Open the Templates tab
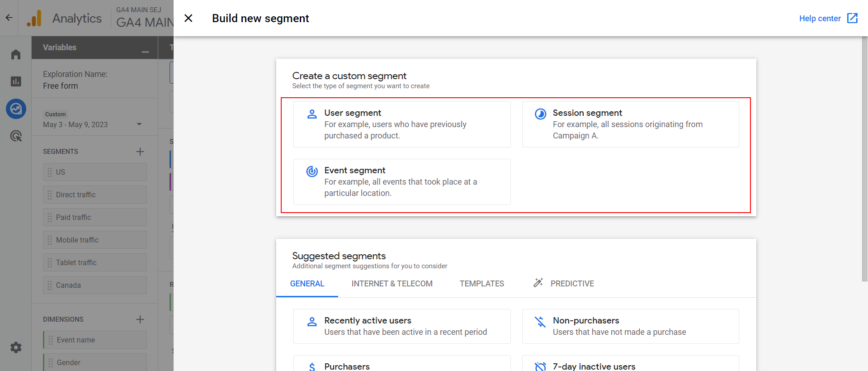This screenshot has height=371, width=868. [x=482, y=284]
